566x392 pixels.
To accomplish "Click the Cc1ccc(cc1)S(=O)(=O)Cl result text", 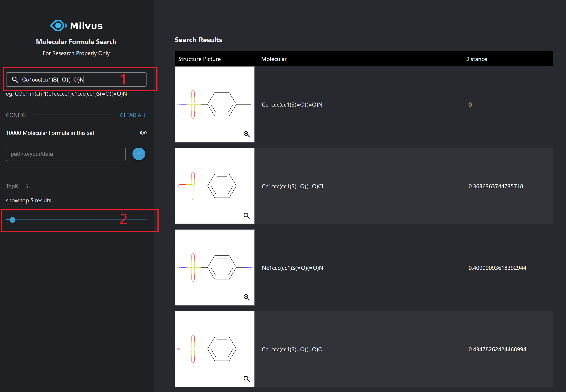I will (292, 187).
